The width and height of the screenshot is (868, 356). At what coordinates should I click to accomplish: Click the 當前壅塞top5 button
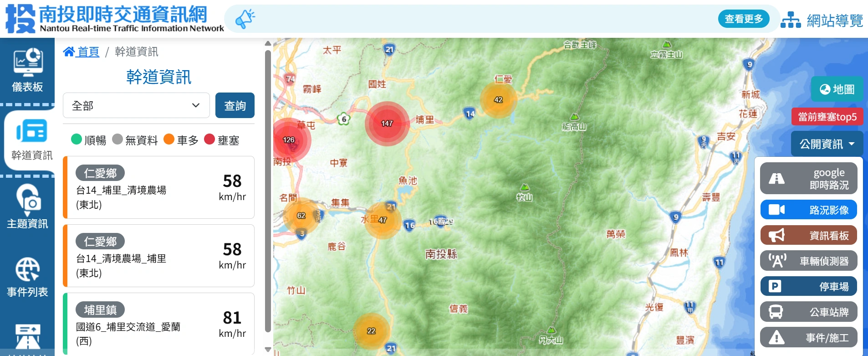[x=827, y=117]
